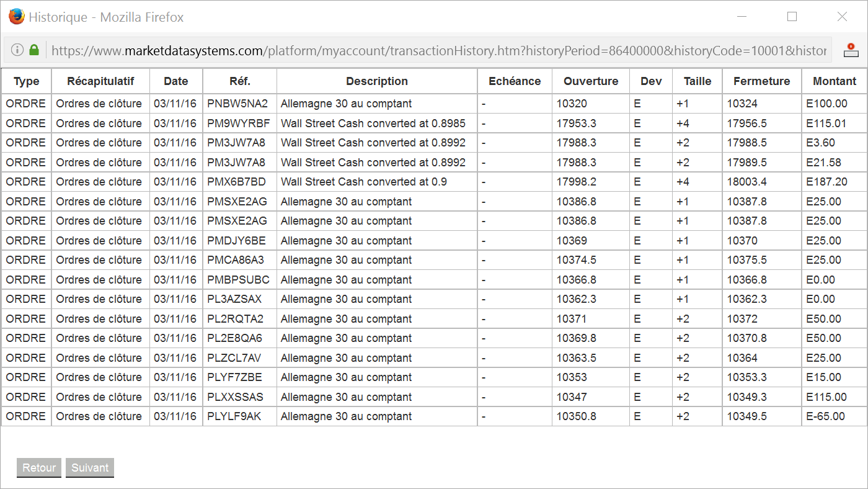Click the Firefox logo in the title bar
The width and height of the screenshot is (868, 489).
[x=17, y=17]
